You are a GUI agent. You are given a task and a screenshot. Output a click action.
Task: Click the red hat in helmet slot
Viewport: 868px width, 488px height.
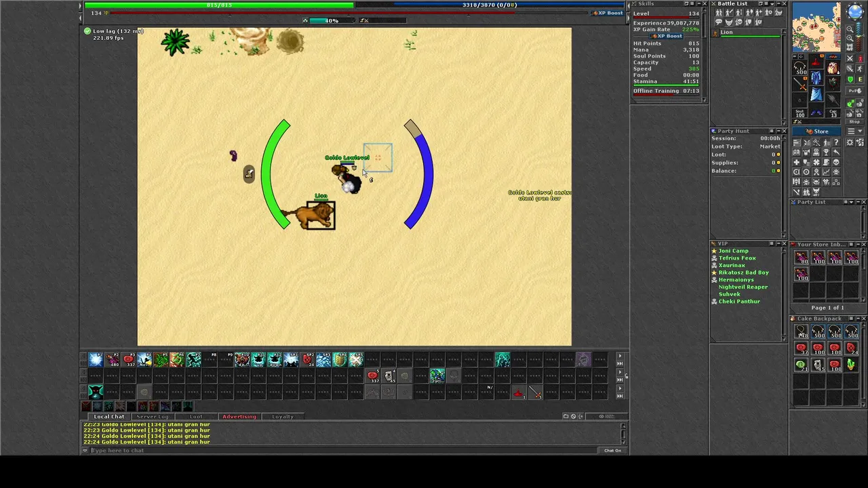(x=816, y=61)
